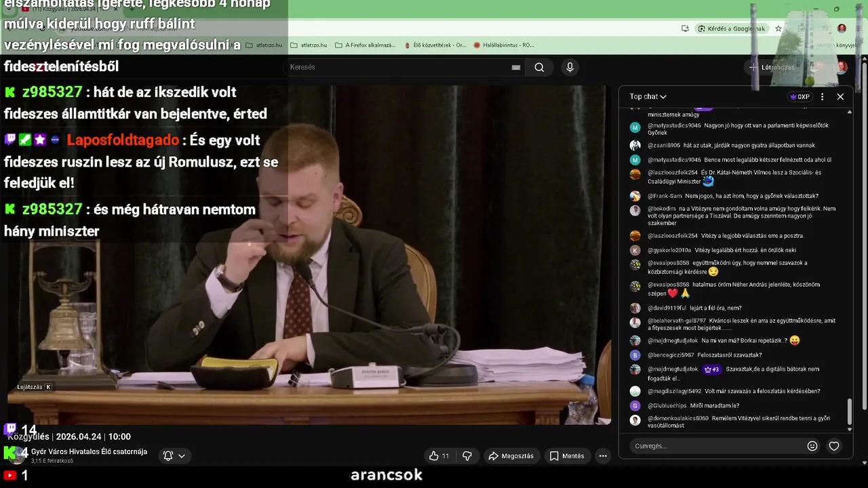The height and width of the screenshot is (488, 868).
Task: Click overlay username Laposfoldtagado
Action: (x=123, y=140)
